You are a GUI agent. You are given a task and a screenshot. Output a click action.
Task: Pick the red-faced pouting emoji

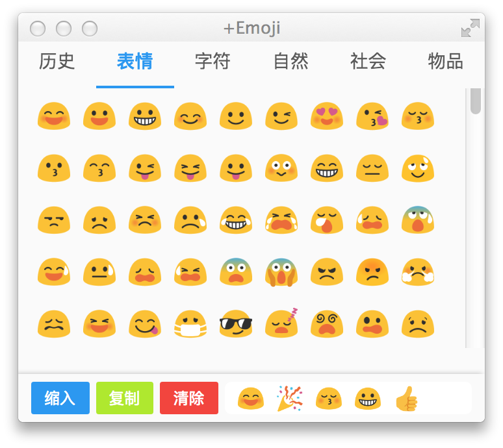point(372,272)
